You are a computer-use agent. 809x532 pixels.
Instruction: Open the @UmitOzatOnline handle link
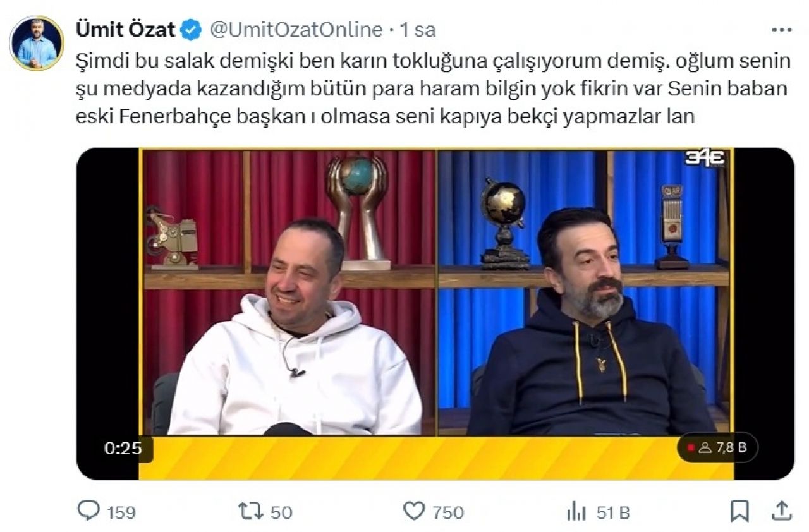(x=296, y=30)
